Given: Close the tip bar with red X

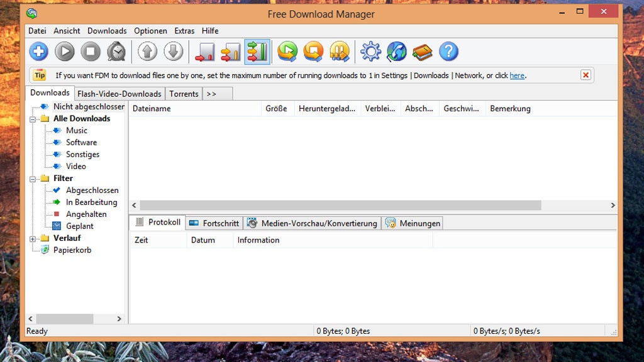Looking at the screenshot, I should pos(586,75).
